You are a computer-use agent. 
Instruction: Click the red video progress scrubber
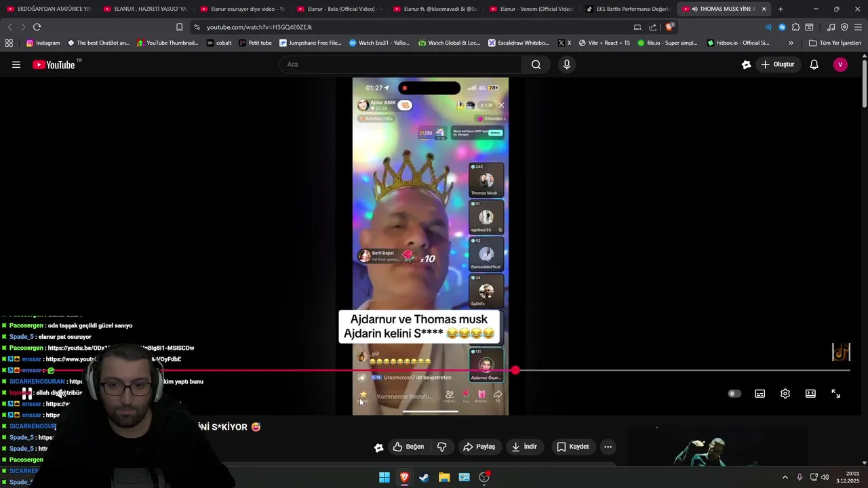515,370
